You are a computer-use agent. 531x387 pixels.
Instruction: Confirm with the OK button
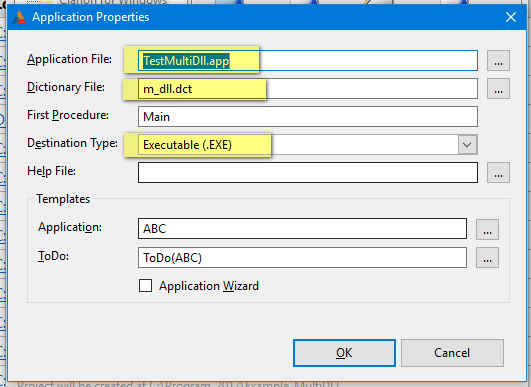pyautogui.click(x=344, y=353)
